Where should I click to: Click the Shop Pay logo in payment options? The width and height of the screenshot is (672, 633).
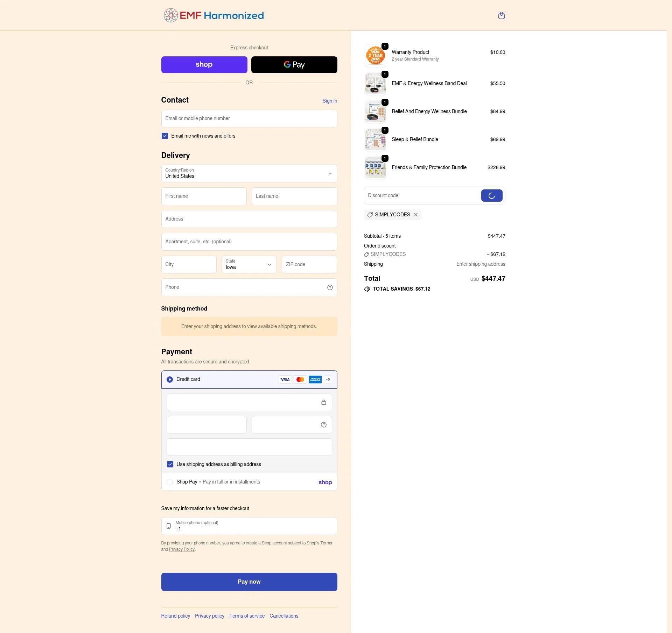325,482
